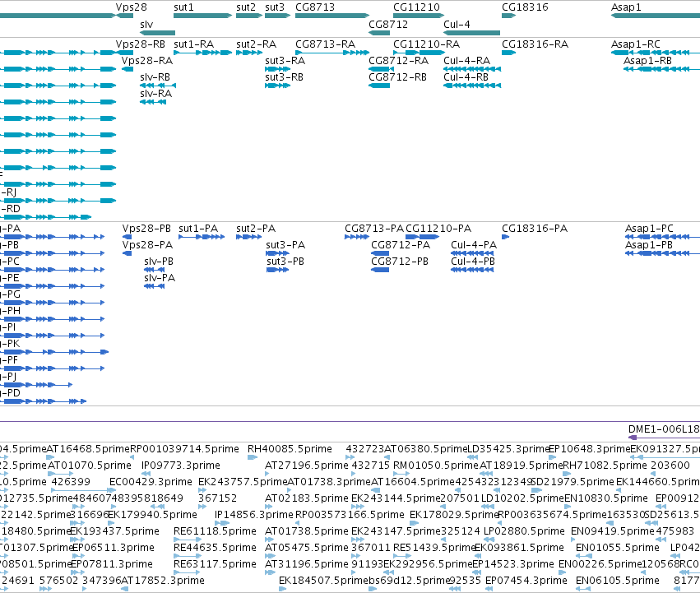Click the Asap1 gene label

(x=626, y=7)
